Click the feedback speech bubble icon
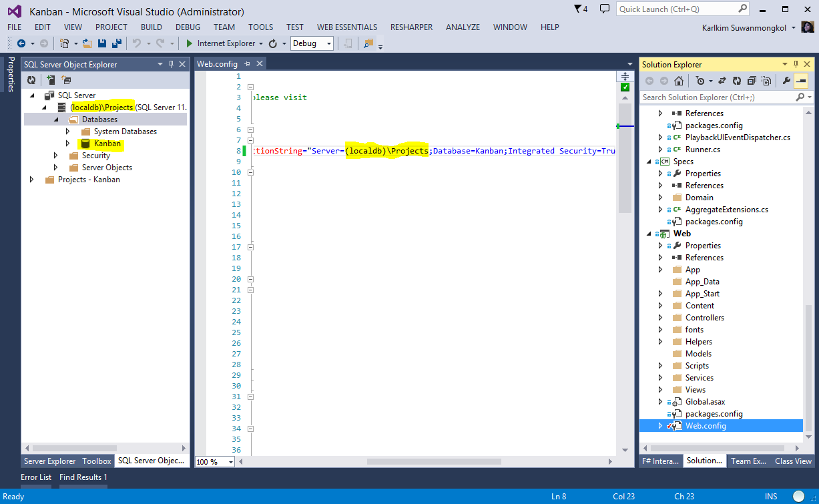Image resolution: width=819 pixels, height=504 pixels. 605,9
